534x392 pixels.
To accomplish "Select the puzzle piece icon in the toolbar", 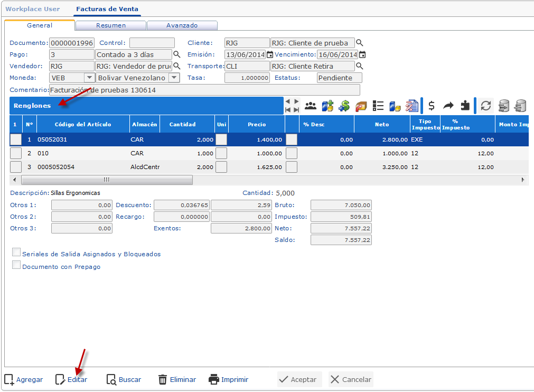I will (x=465, y=106).
